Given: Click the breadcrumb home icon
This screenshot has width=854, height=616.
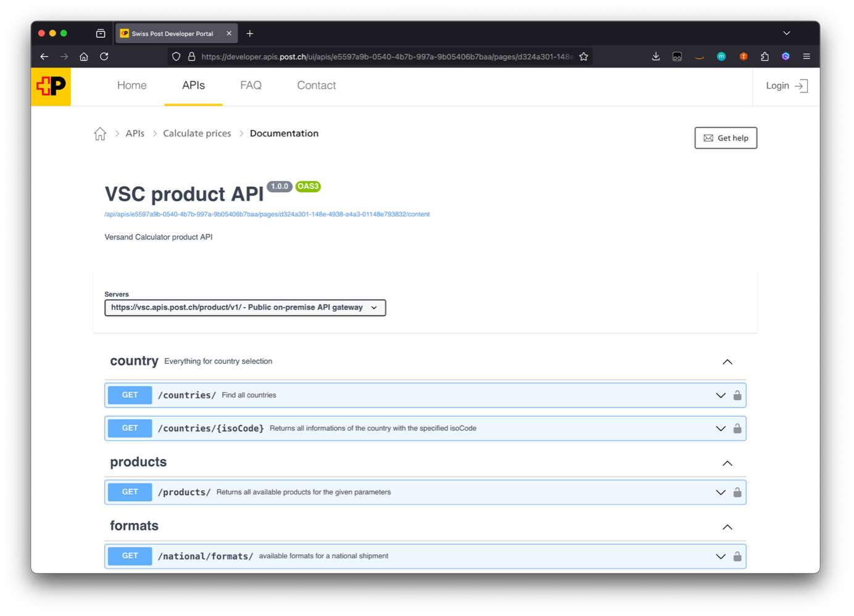Looking at the screenshot, I should click(100, 134).
